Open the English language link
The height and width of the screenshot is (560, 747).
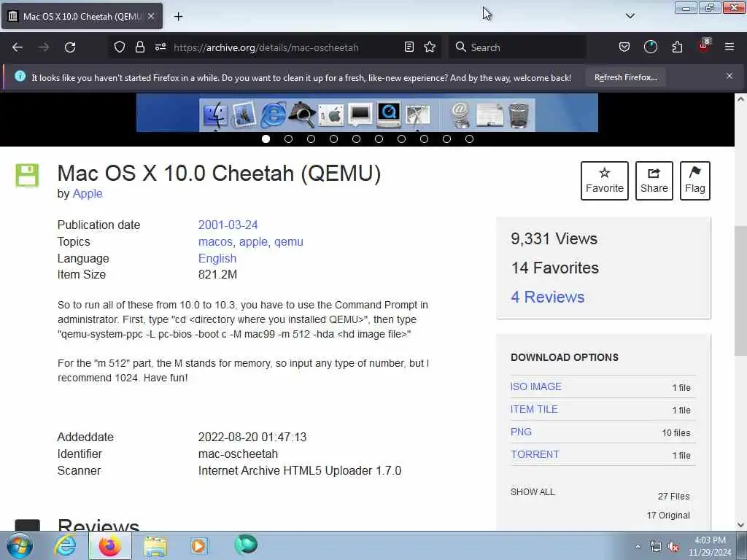217,258
